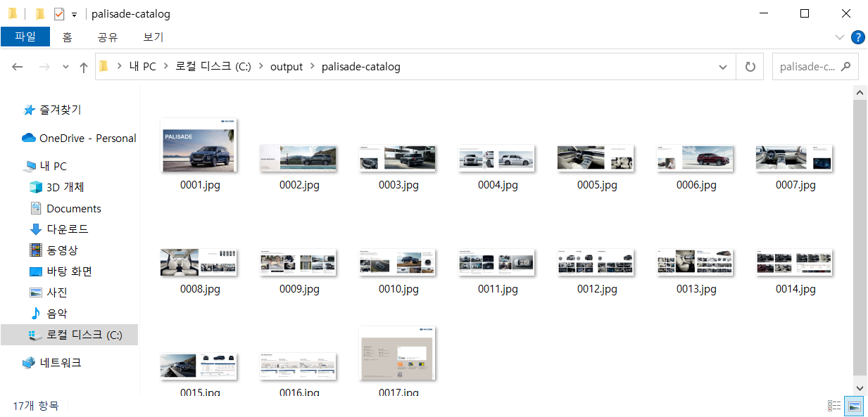Select the 0002.jpg thumbnail
This screenshot has height=417, width=868.
point(298,158)
